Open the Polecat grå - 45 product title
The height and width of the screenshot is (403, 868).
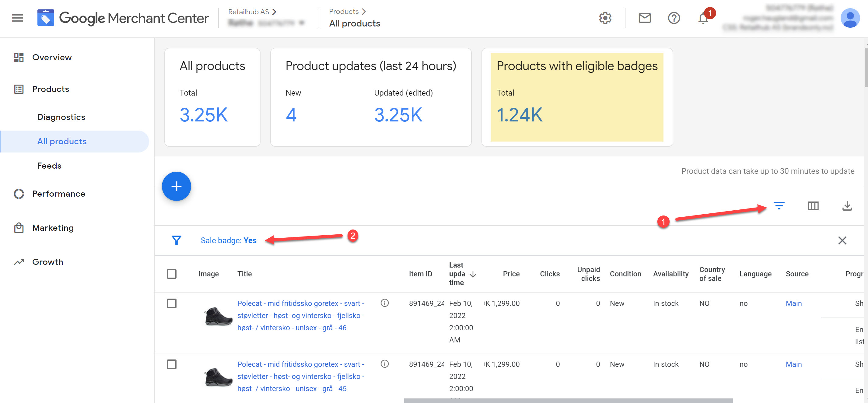301,377
